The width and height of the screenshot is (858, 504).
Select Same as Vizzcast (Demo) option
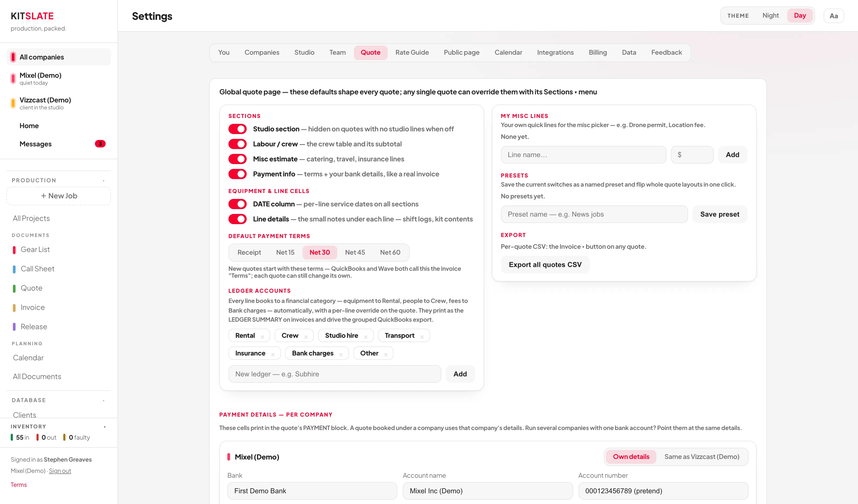coord(702,457)
